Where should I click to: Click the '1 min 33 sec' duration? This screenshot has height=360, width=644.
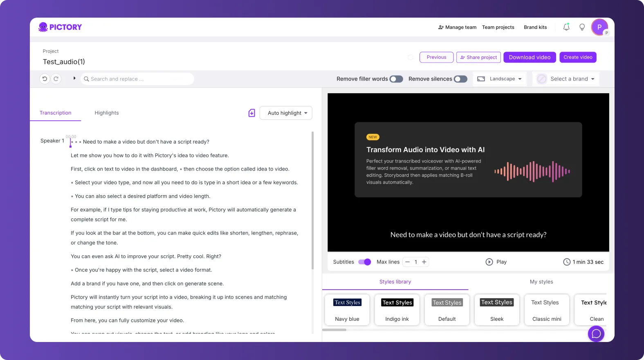588,262
